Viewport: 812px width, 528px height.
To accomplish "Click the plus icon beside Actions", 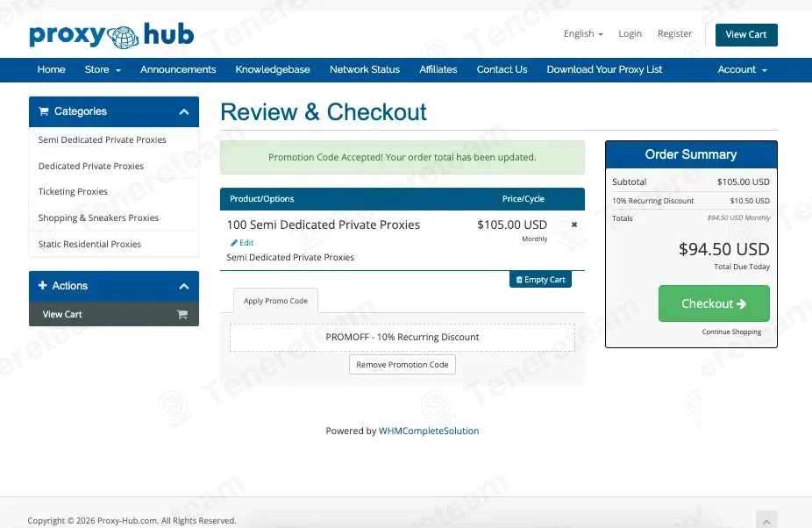I will [x=42, y=286].
